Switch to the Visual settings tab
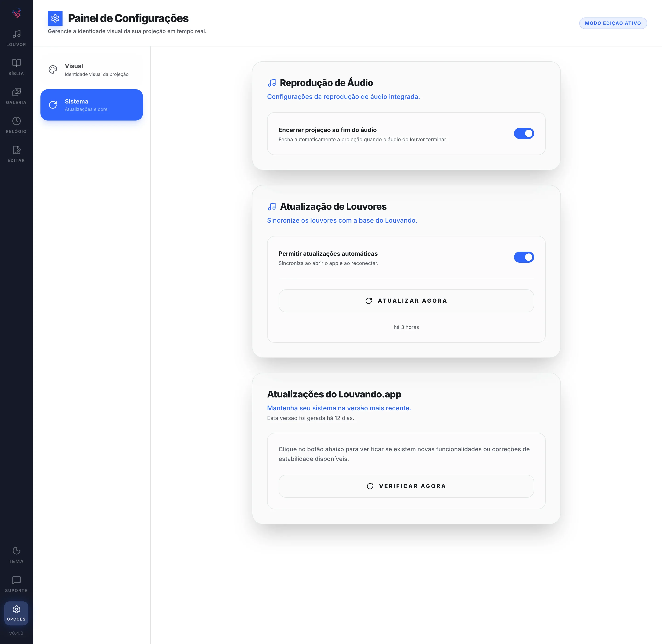 tap(92, 70)
